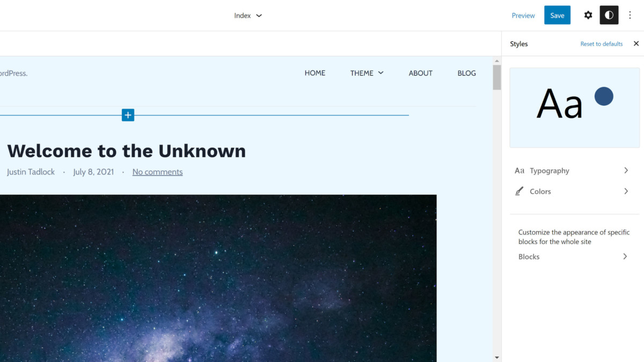Select the ABOUT navigation item

point(420,73)
